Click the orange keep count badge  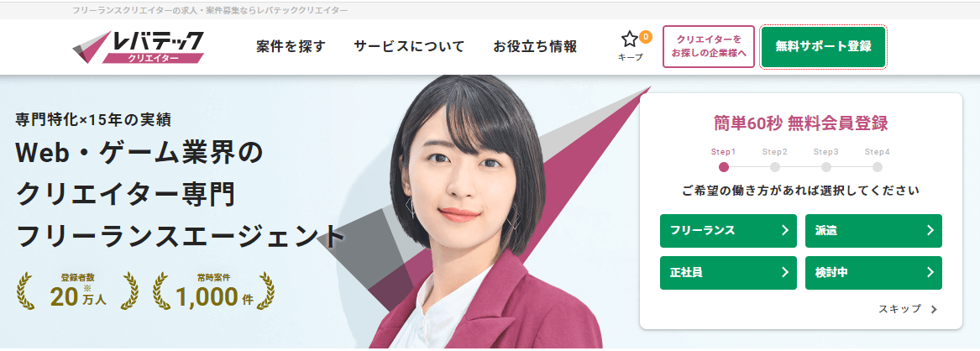point(646,36)
